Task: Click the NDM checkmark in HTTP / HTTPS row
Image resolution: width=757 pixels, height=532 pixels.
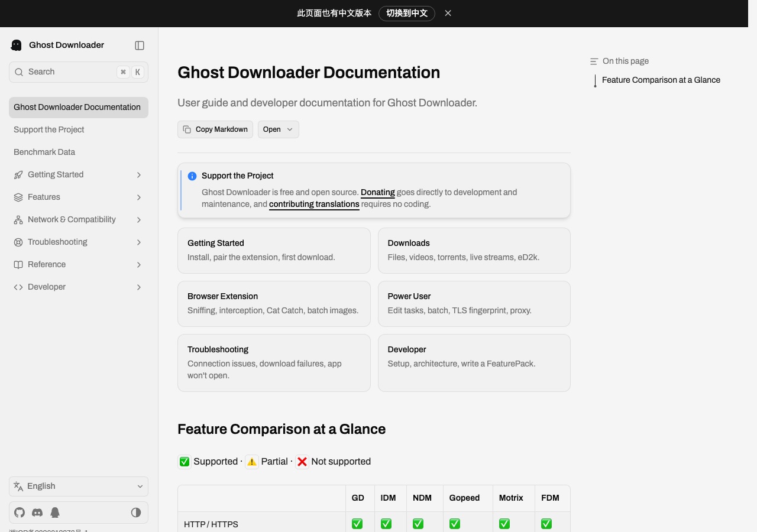Action: click(418, 524)
